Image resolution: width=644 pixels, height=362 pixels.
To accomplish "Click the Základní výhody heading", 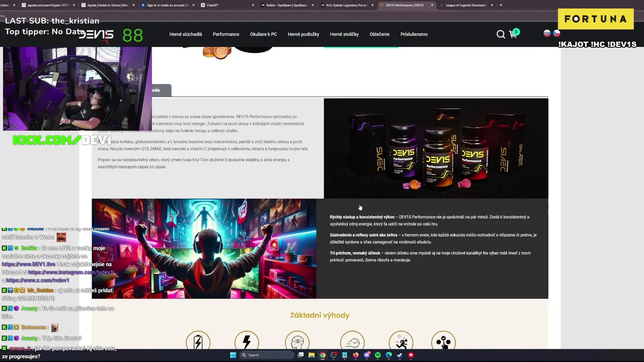I will point(319,315).
